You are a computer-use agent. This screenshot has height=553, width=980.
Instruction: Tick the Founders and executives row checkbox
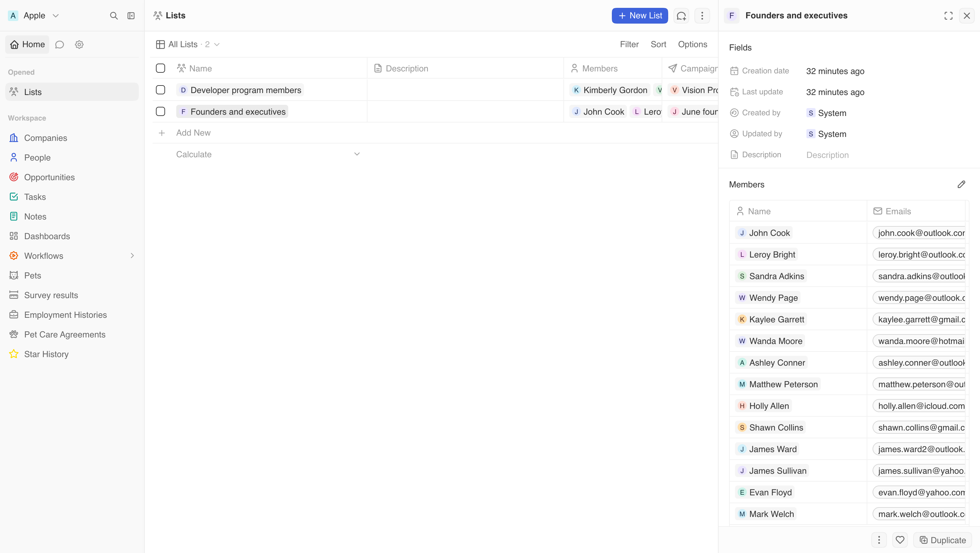160,111
